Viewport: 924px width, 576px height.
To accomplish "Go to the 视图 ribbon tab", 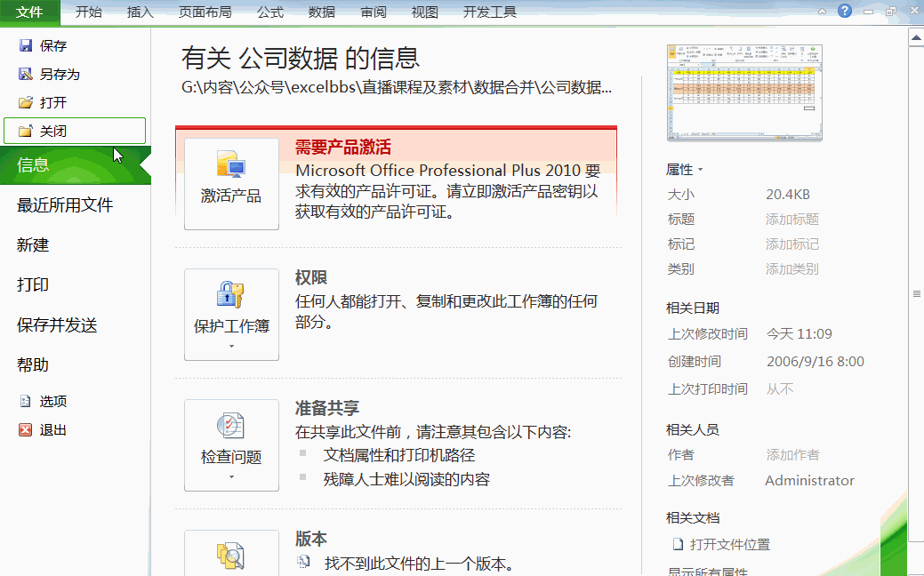I will [425, 12].
